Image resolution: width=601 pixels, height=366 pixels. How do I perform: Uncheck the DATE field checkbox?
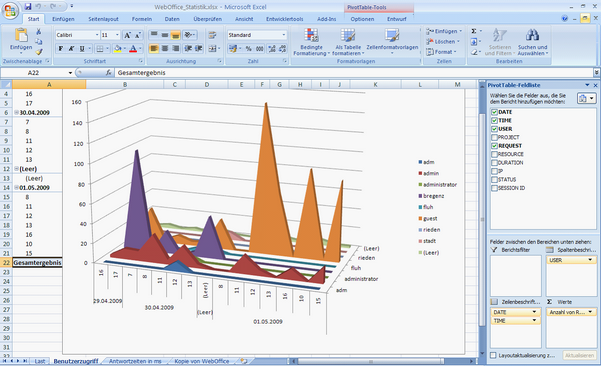494,112
